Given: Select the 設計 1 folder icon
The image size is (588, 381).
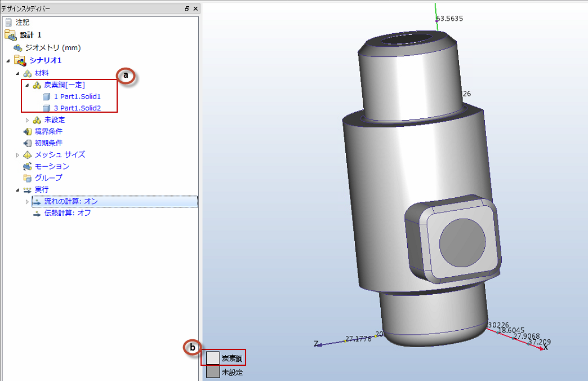Looking at the screenshot, I should coord(11,35).
